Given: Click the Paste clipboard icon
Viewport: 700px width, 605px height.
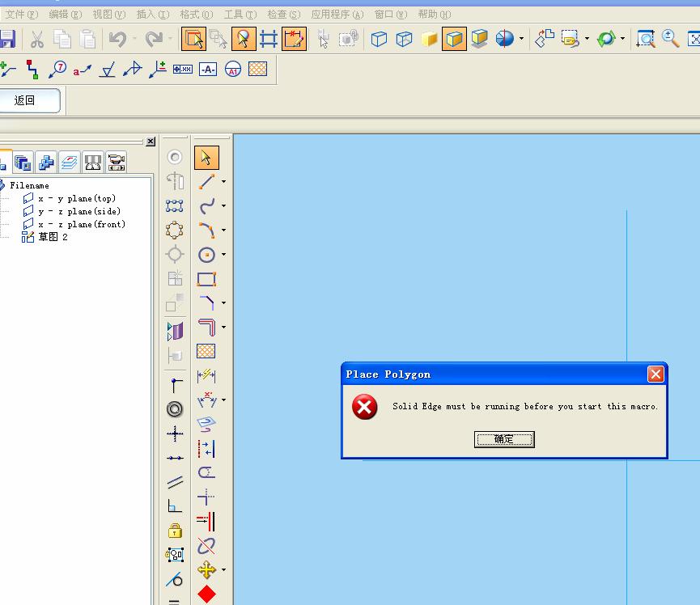Looking at the screenshot, I should (87, 39).
